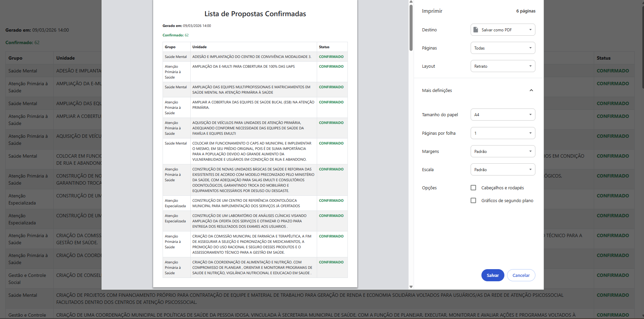The width and height of the screenshot is (644, 319).
Task: Enable the Gráficos de segundo plano checkbox
Action: pyautogui.click(x=473, y=200)
